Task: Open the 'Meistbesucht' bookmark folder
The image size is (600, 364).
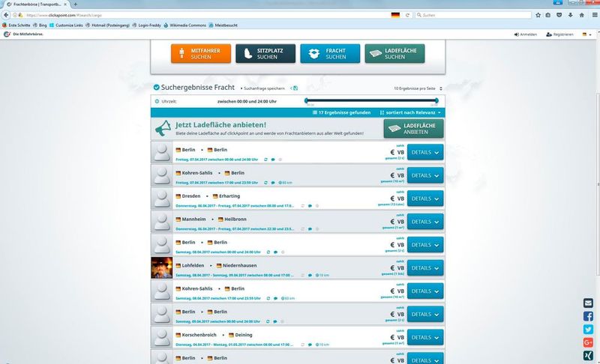Action: (223, 25)
